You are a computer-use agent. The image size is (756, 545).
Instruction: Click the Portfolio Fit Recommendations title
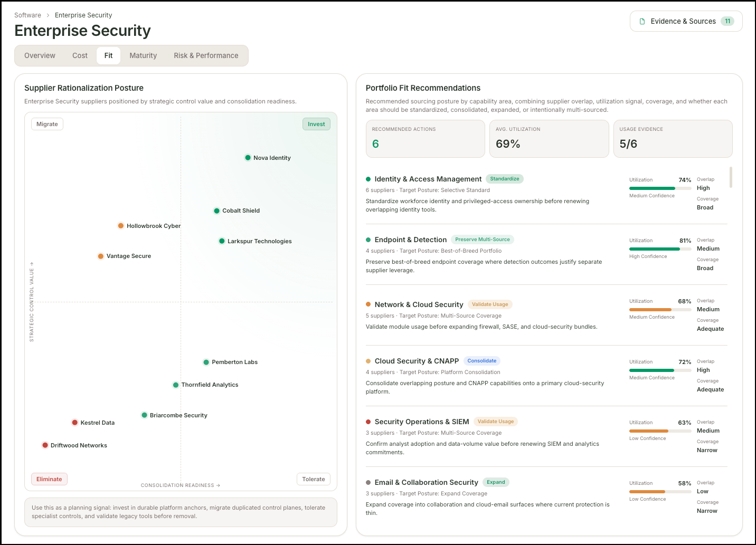tap(423, 88)
